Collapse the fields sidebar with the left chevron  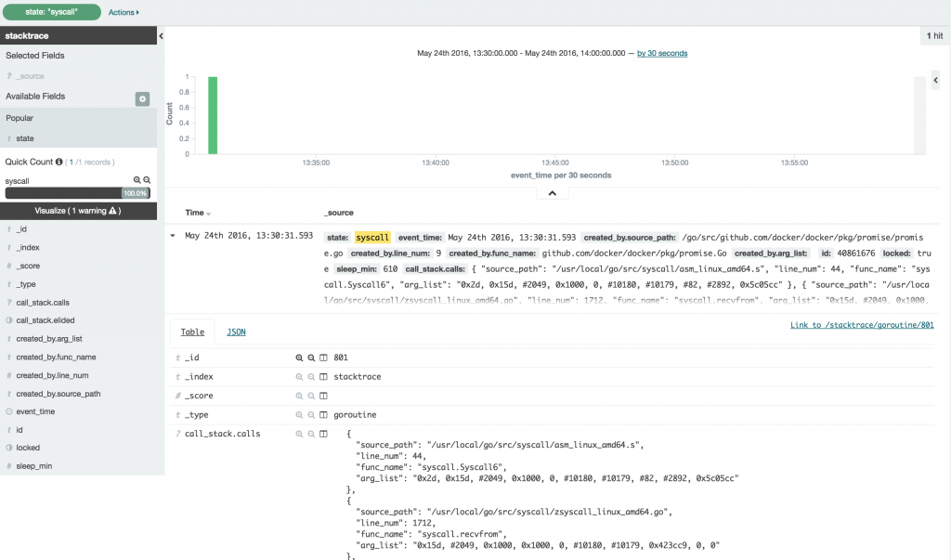(163, 35)
